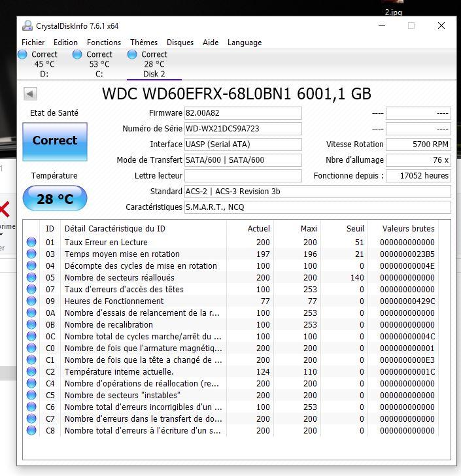The height and width of the screenshot is (476, 461).
Task: Click status icon of Heures de Fonctionnement row
Action: coord(31,301)
